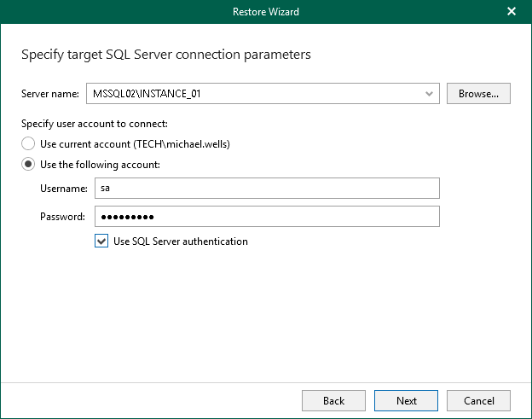This screenshot has height=419, width=532.
Task: Uncheck the Use SQL Server authentication checkbox
Action: (102, 242)
